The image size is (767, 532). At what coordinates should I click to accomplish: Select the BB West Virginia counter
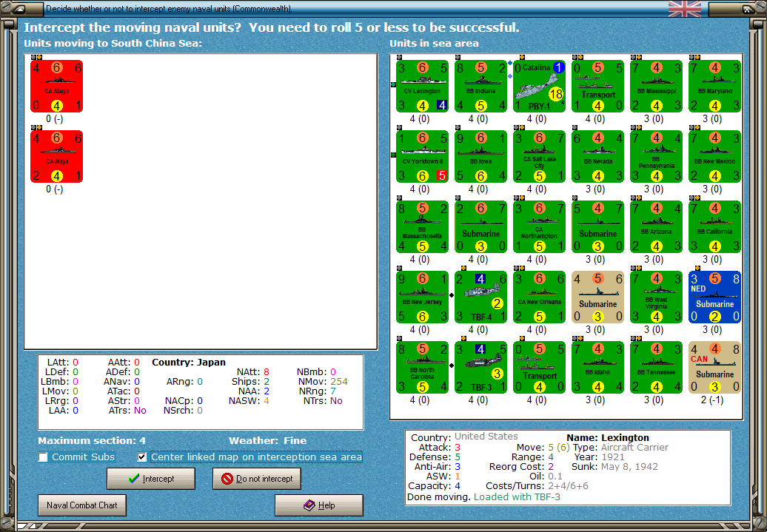pos(657,297)
